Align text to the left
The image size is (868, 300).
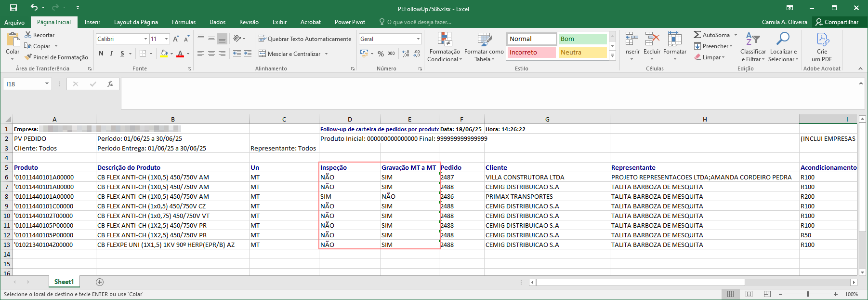[201, 54]
